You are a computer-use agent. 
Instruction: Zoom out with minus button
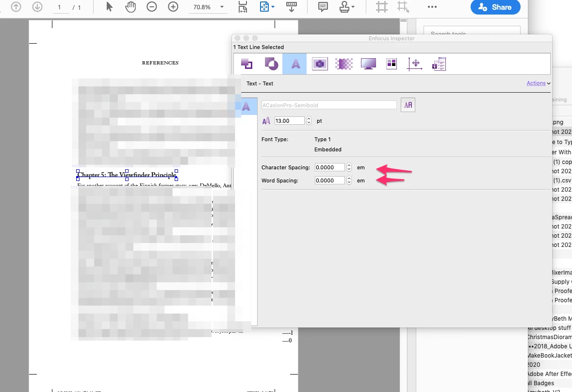click(x=152, y=7)
